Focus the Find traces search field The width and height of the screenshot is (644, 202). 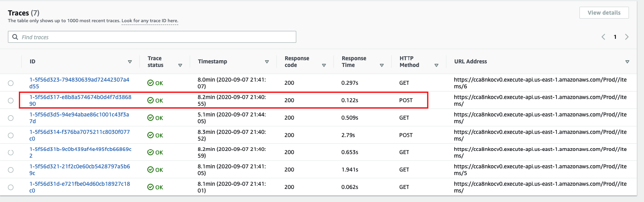(x=152, y=37)
